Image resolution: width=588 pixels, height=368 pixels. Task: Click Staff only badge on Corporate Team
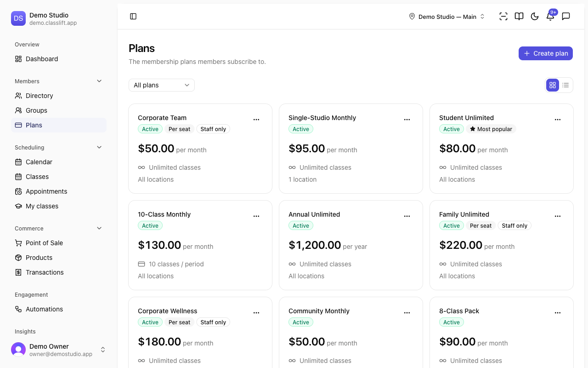(213, 129)
